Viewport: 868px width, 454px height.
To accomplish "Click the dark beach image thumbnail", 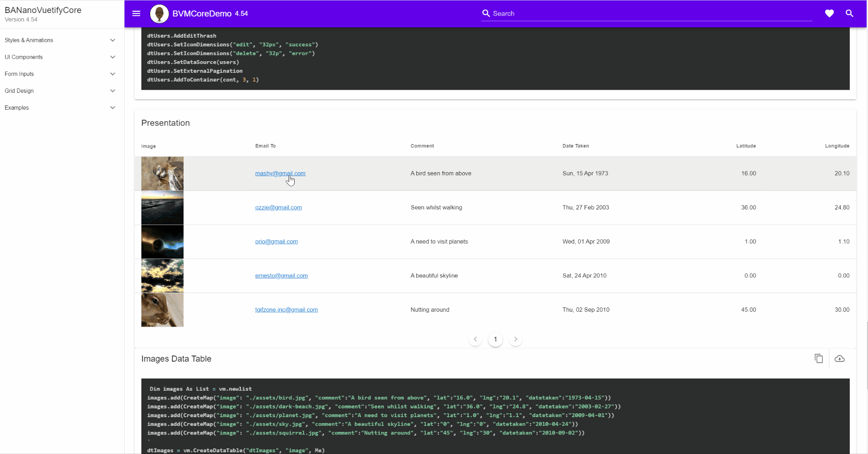I will click(x=162, y=208).
